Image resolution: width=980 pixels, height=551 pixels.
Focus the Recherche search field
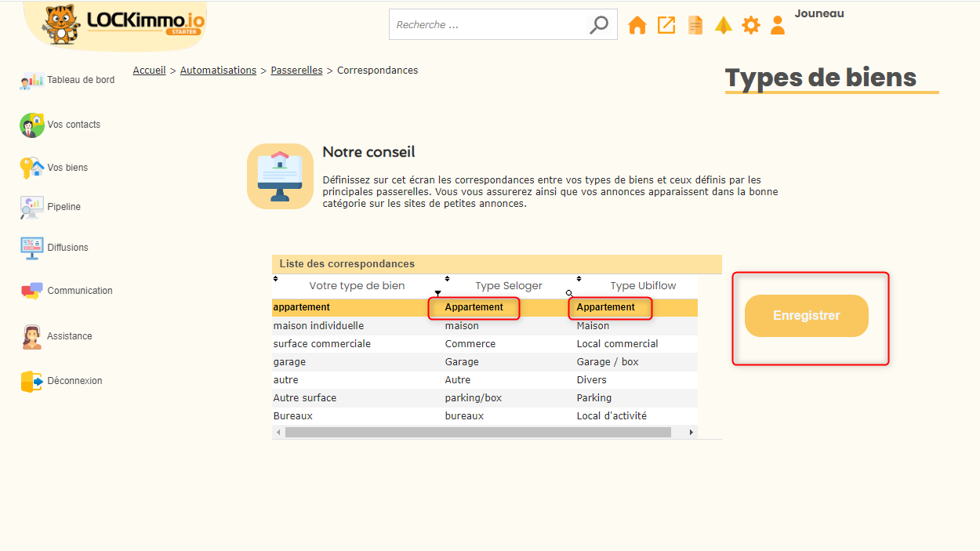click(x=488, y=25)
